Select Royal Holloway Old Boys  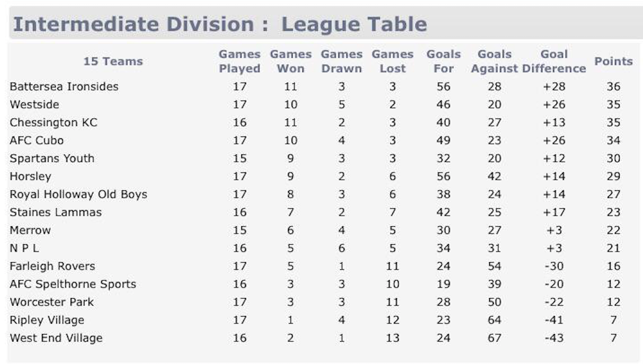(78, 195)
